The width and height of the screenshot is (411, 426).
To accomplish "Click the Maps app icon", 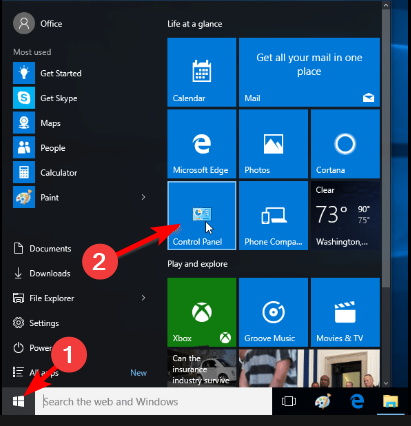I will 24,123.
